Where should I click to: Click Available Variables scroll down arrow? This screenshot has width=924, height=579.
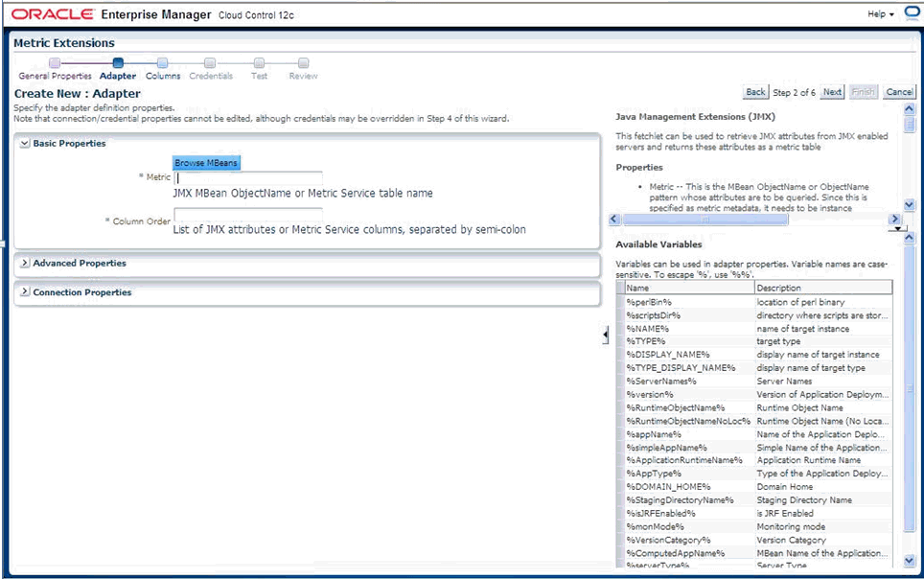910,560
